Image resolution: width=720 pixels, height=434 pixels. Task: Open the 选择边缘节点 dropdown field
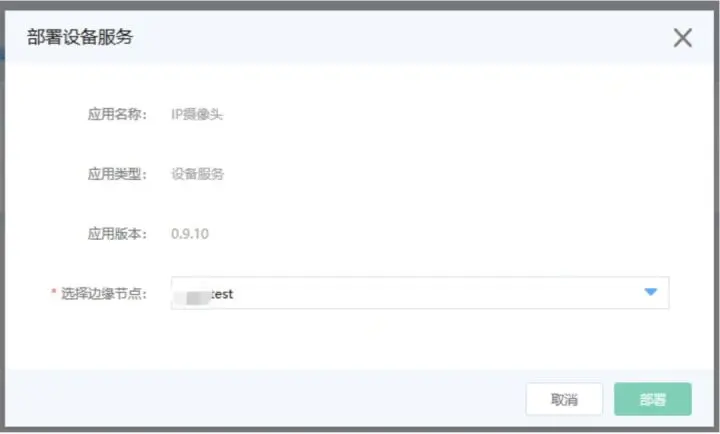(x=420, y=293)
